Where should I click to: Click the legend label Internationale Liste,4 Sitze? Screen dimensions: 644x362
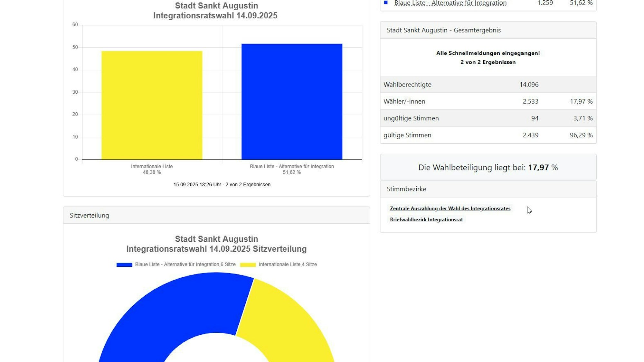click(x=288, y=264)
